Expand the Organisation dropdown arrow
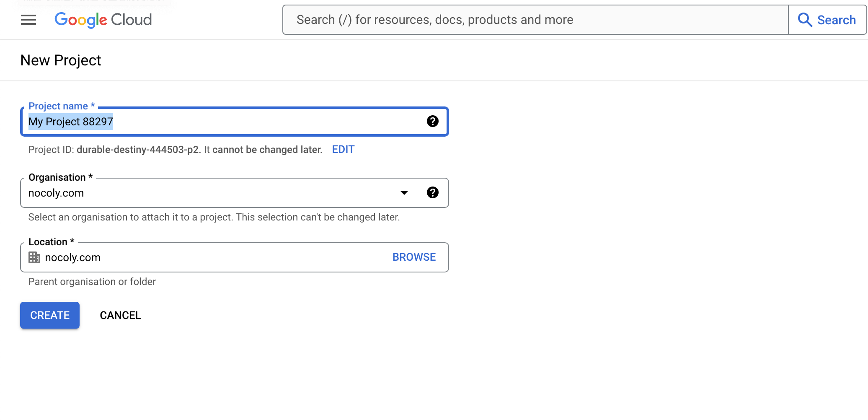The width and height of the screenshot is (868, 420). pyautogui.click(x=404, y=193)
